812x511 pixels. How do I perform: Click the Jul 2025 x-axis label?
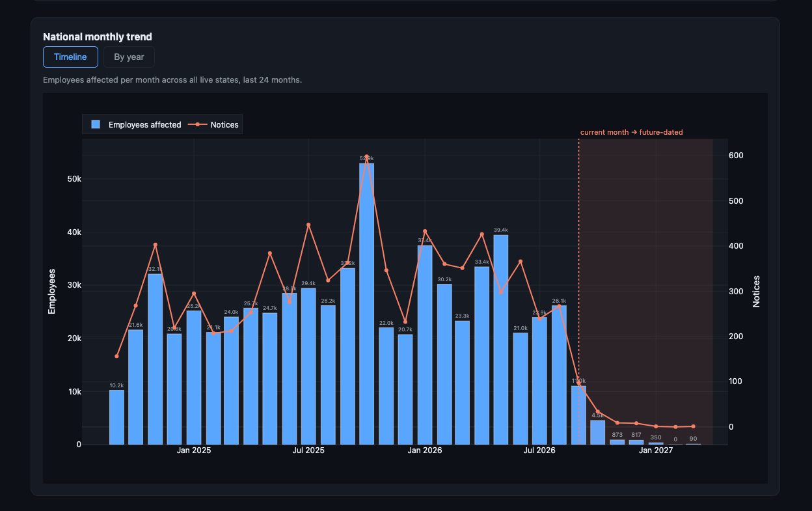pyautogui.click(x=308, y=450)
